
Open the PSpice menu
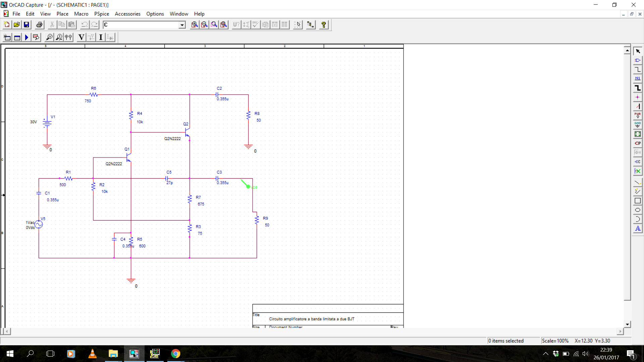[101, 14]
